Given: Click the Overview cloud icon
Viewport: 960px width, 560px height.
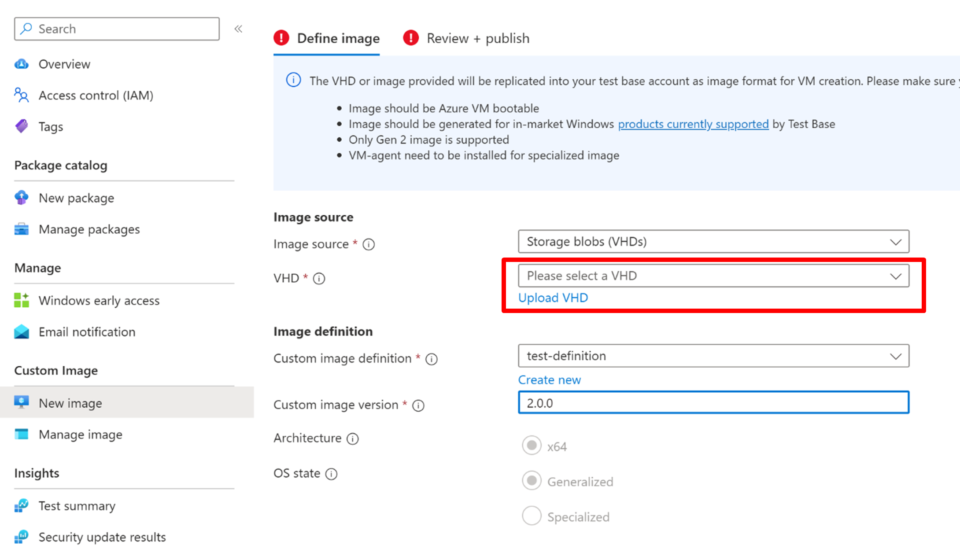Looking at the screenshot, I should (22, 64).
